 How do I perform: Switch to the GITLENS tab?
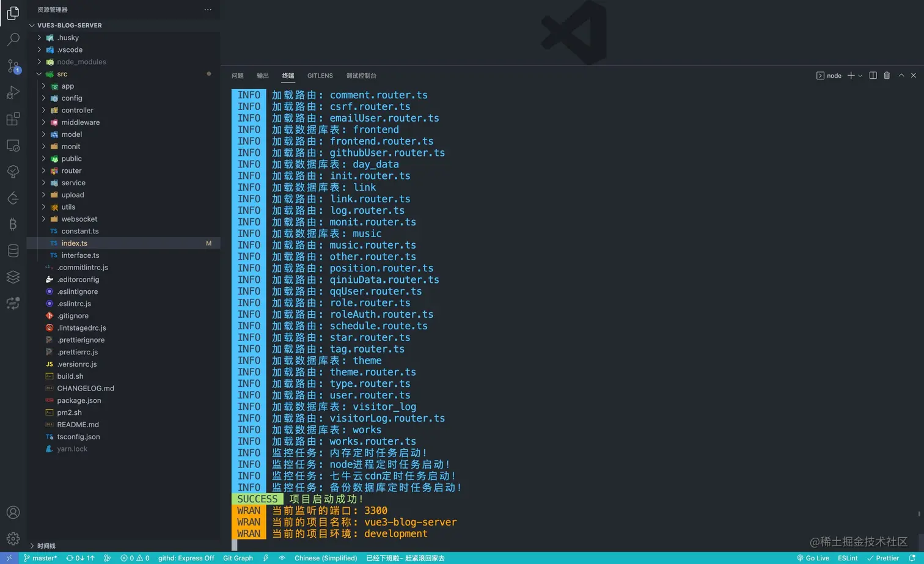320,76
